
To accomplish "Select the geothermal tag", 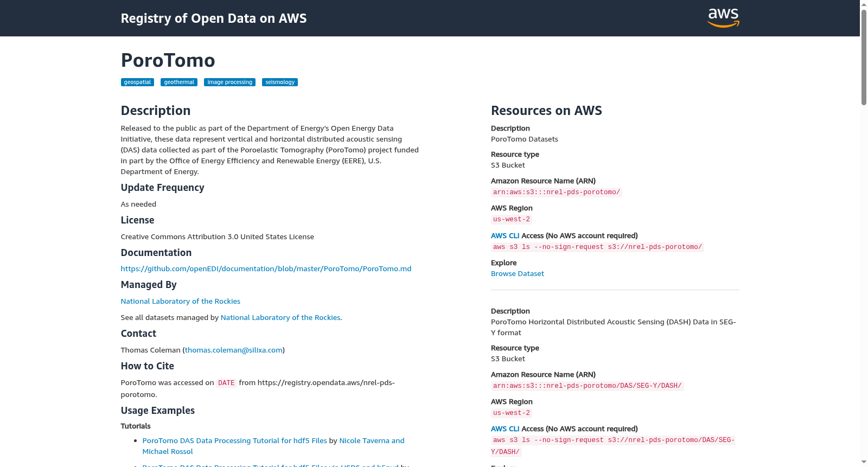I will [179, 82].
